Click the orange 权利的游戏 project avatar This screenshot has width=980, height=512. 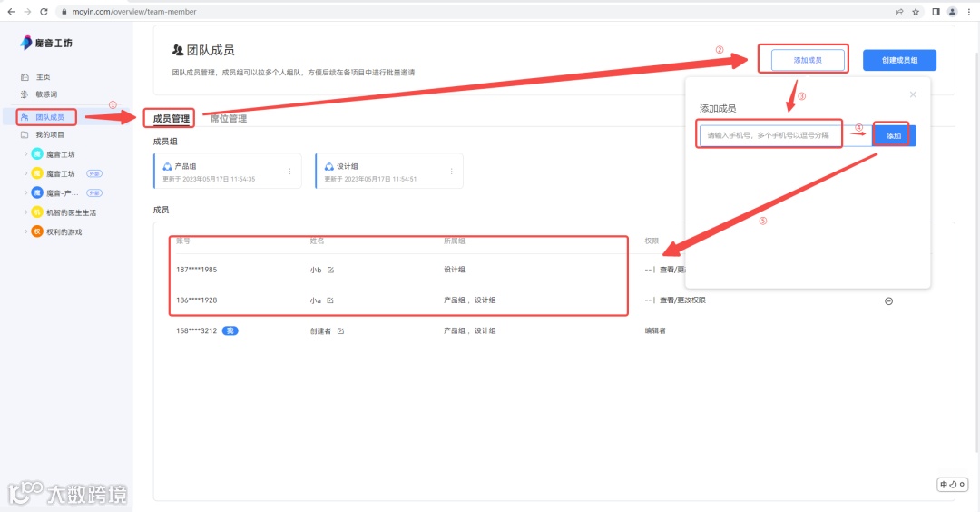click(x=37, y=231)
